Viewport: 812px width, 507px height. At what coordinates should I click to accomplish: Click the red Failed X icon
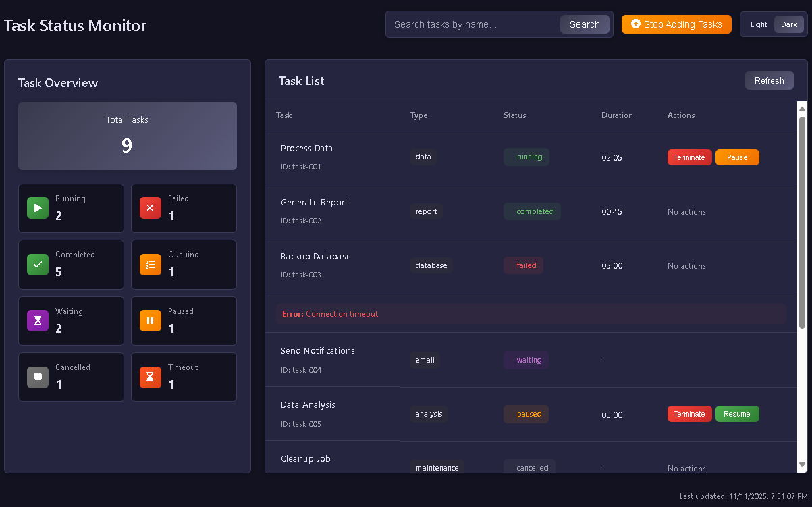coord(151,208)
